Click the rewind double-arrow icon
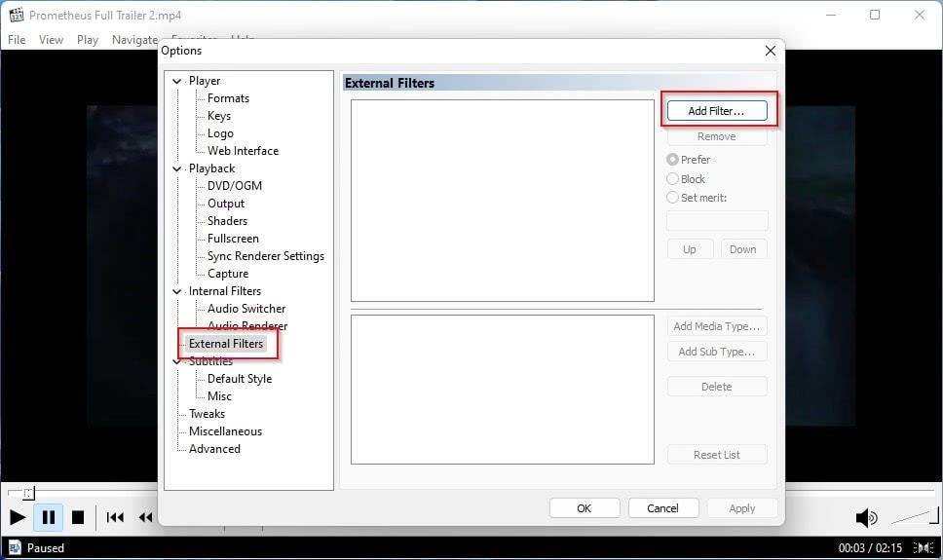The height and width of the screenshot is (560, 943). pos(145,517)
